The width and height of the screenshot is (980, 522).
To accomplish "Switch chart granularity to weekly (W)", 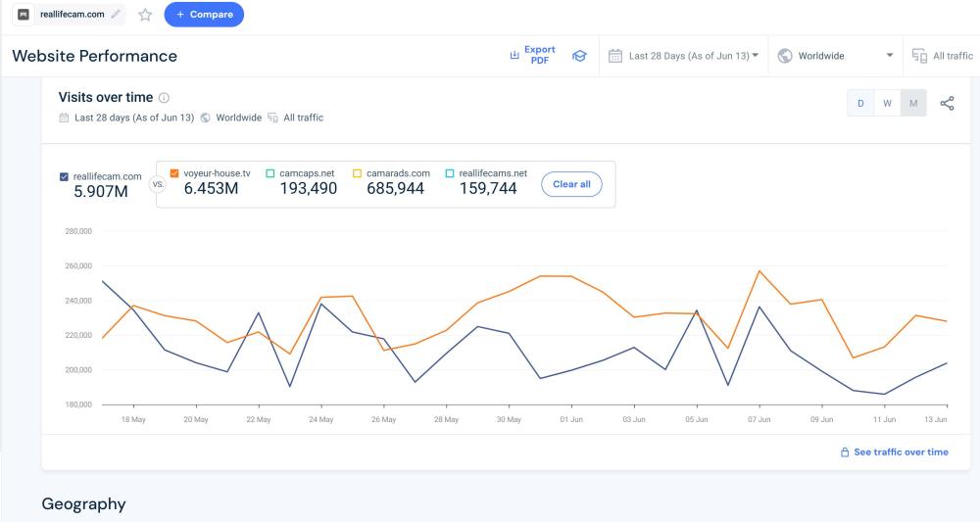I will [887, 103].
